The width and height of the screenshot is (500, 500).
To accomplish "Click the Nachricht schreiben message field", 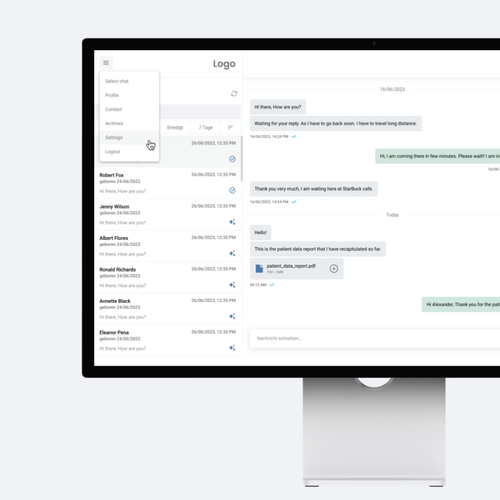I will 375,338.
